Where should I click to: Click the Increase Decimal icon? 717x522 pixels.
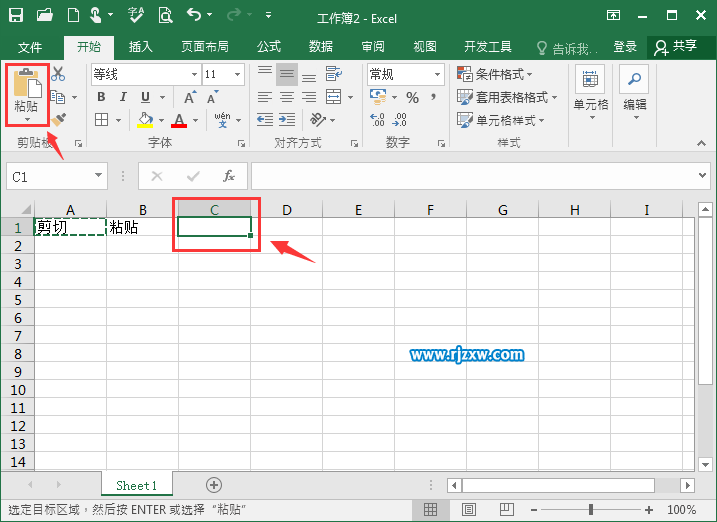(x=377, y=120)
